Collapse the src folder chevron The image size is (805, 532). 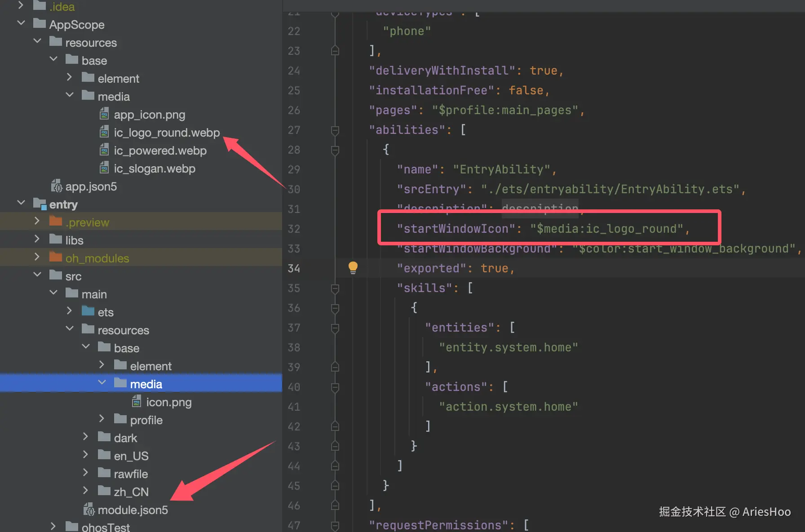(37, 275)
